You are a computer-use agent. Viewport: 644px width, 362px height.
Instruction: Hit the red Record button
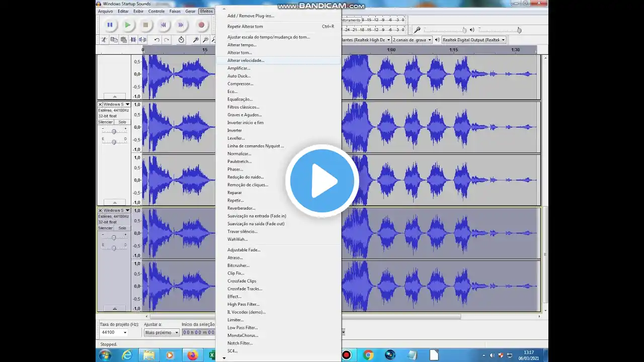tap(201, 25)
